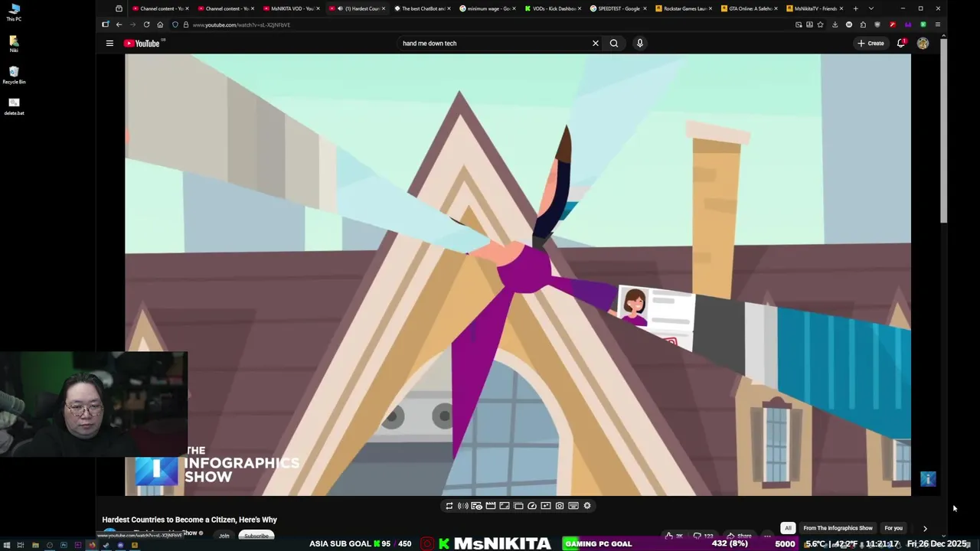Open Discord from the taskbar
The height and width of the screenshot is (551, 980).
click(x=120, y=545)
